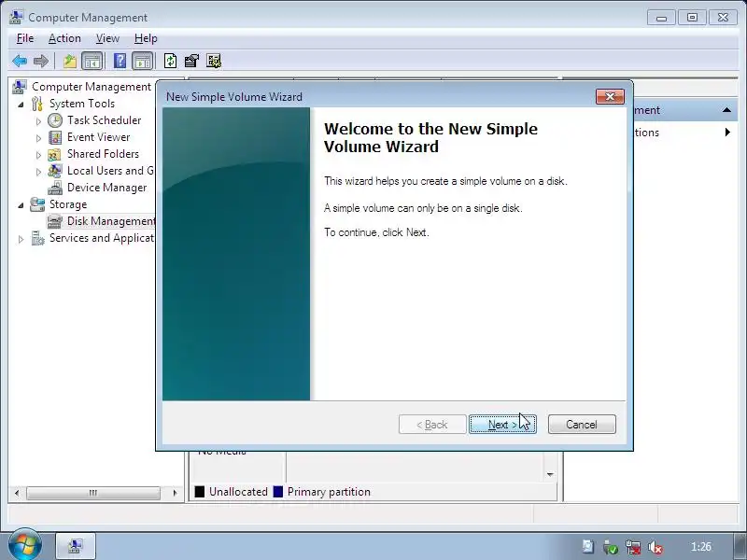Image resolution: width=747 pixels, height=560 pixels.
Task: Click the System Tools wrench icon
Action: click(x=37, y=104)
